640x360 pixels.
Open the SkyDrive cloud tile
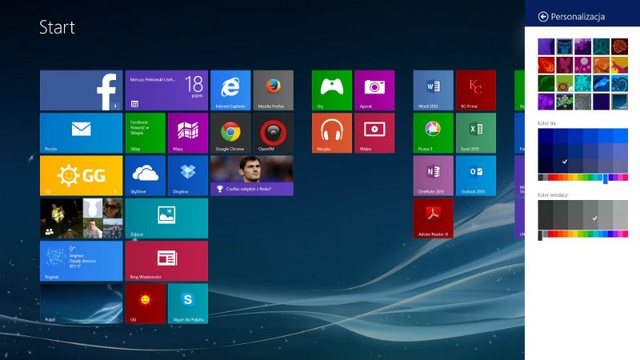145,176
